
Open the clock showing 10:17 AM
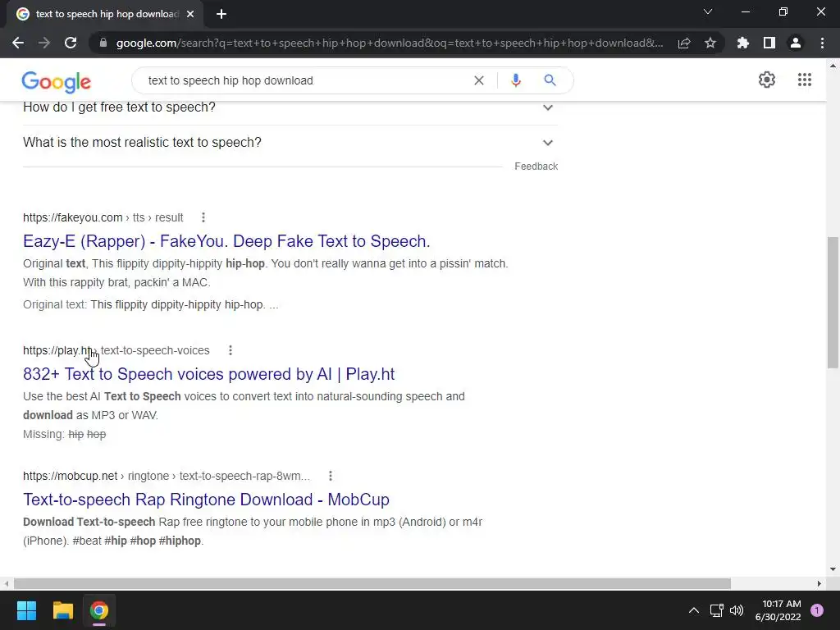coord(778,610)
